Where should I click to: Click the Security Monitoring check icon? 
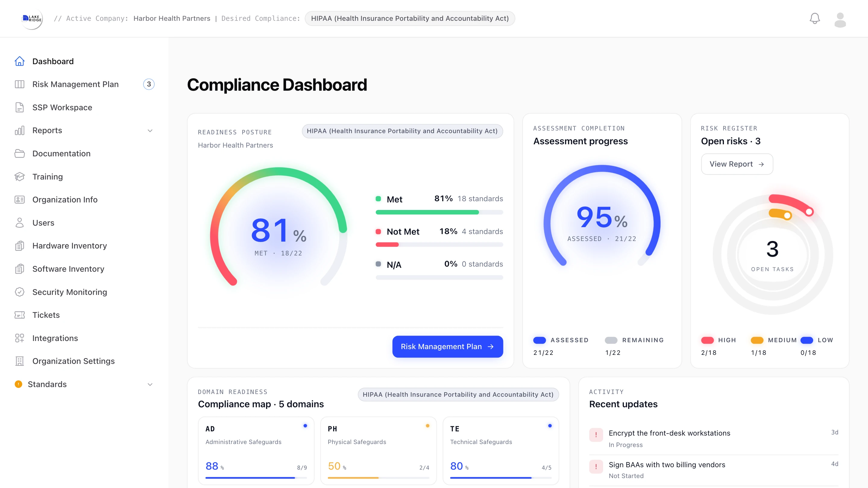20,292
